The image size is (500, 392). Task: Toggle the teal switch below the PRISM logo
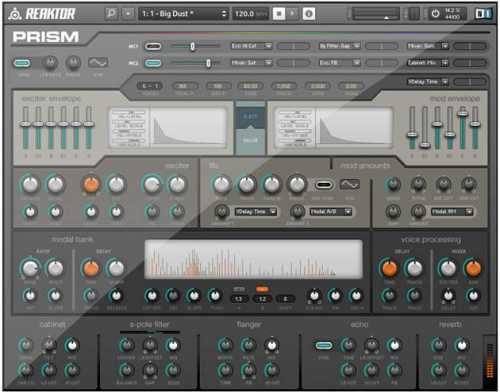22,63
